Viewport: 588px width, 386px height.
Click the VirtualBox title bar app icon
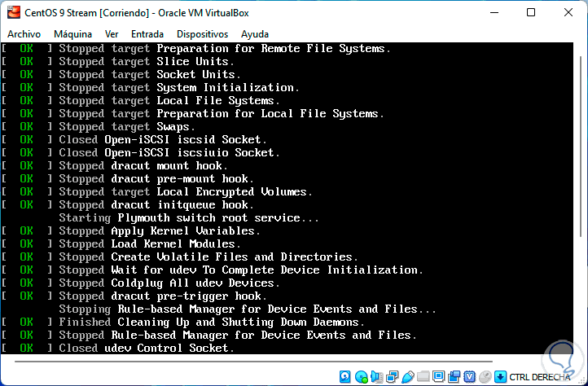(x=14, y=12)
